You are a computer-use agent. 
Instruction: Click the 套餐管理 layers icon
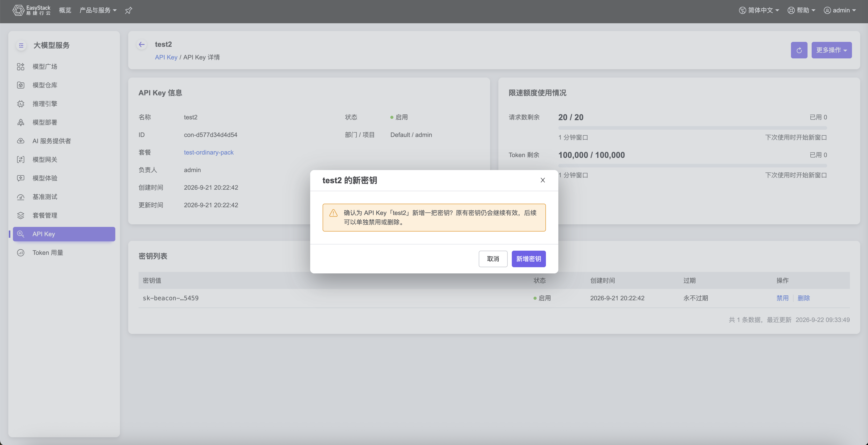coord(21,215)
